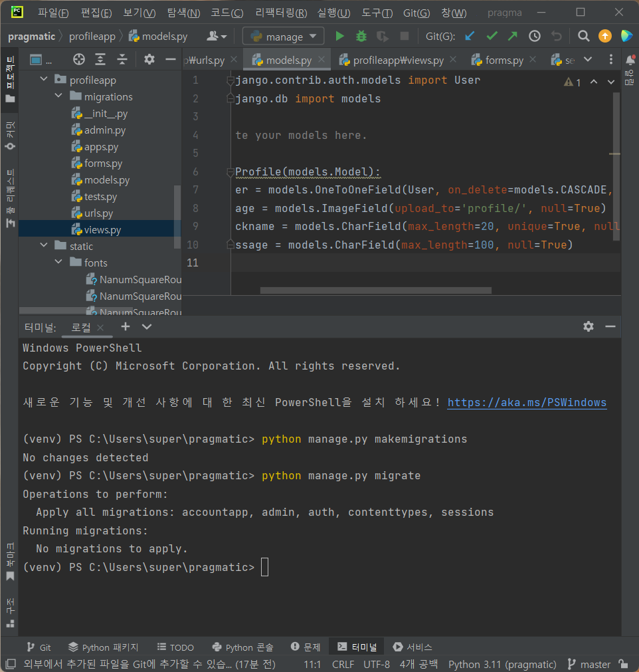This screenshot has height=672, width=639.
Task: Add a new terminal session
Action: [125, 326]
